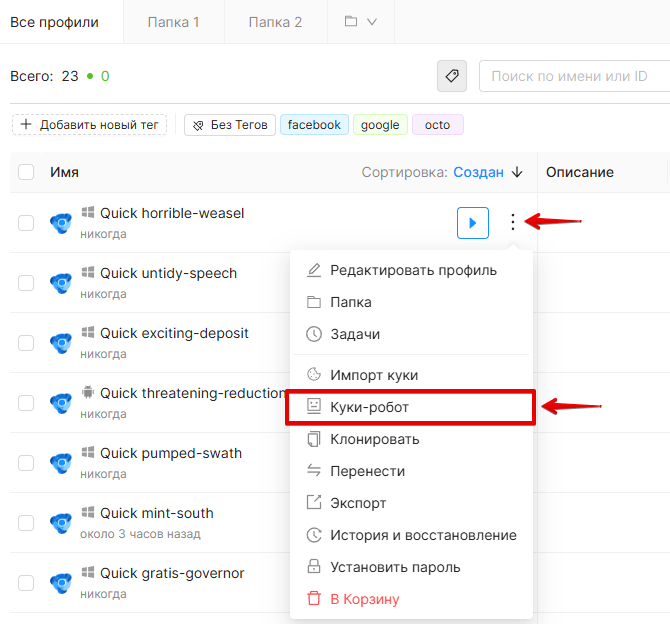Filter profiles by facebook tag
The height and width of the screenshot is (624, 670).
314,125
